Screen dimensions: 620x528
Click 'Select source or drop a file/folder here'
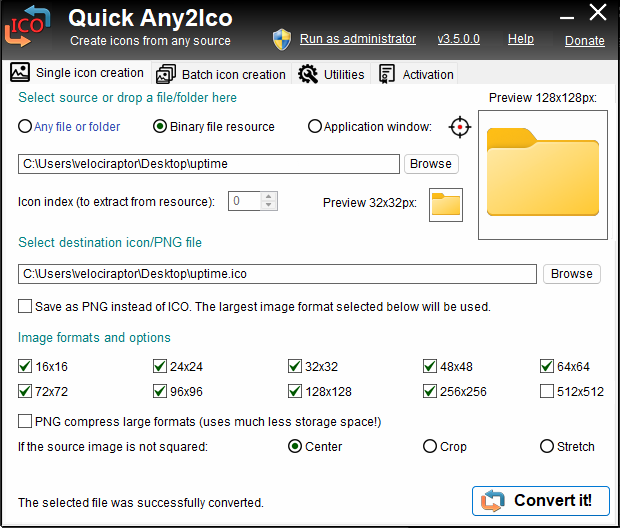click(x=127, y=97)
